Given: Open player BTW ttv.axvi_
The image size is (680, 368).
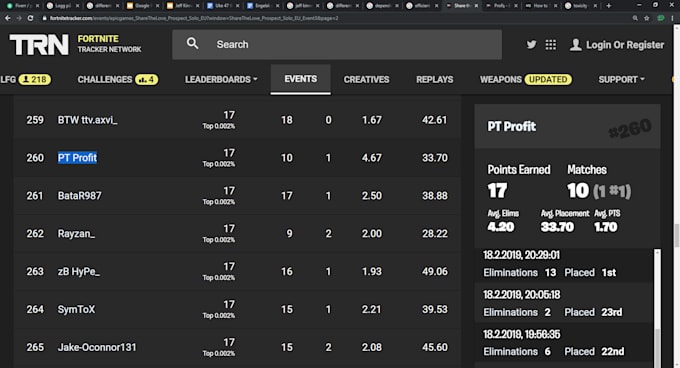Looking at the screenshot, I should [87, 120].
